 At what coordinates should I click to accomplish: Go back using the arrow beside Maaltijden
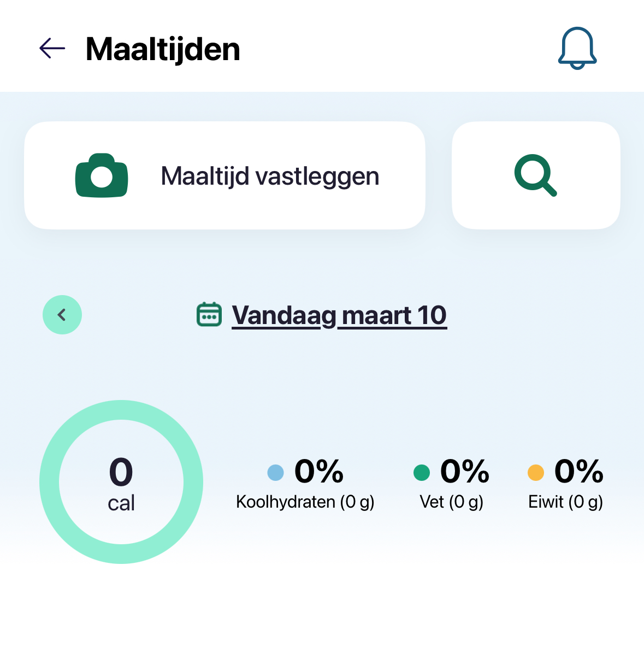(52, 49)
